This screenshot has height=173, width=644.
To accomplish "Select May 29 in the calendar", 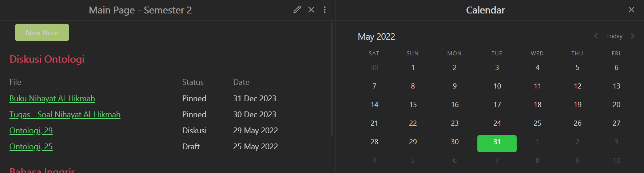I will tap(413, 142).
